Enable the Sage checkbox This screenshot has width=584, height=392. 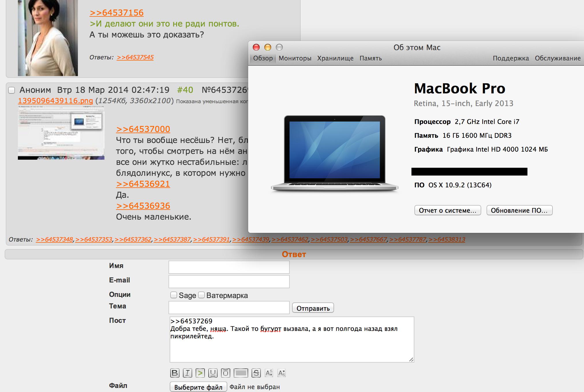173,295
